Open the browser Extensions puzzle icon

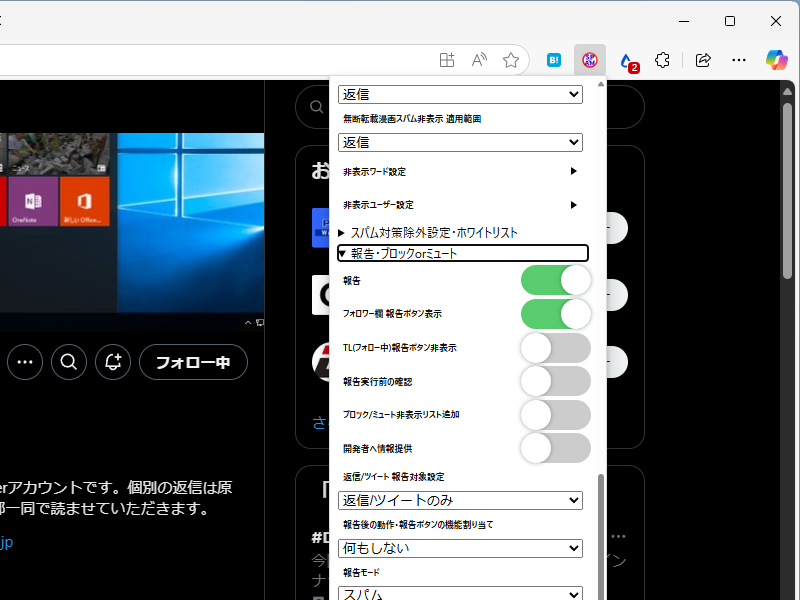[662, 60]
